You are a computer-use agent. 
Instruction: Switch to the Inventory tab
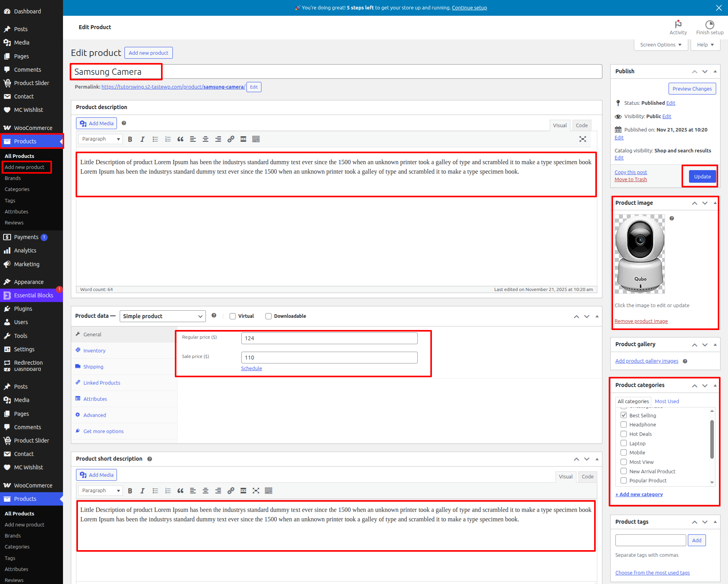pos(94,350)
